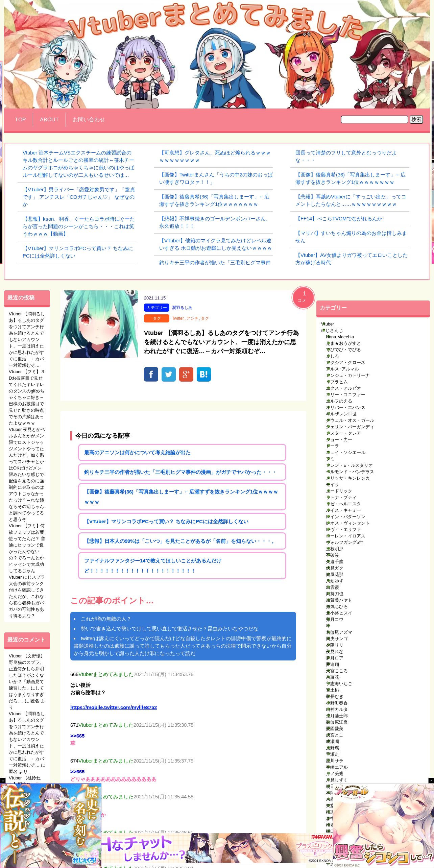
Task: Open 【FF14】ぺこらTVCM headline link
Action: click(x=339, y=219)
